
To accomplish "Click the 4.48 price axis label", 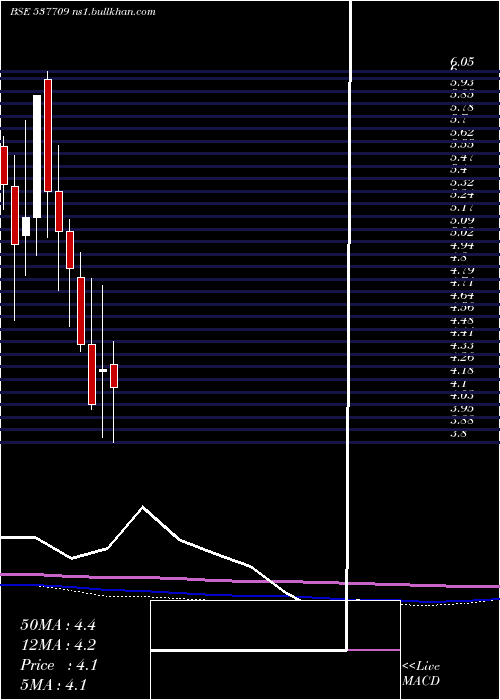I will 462,321.
